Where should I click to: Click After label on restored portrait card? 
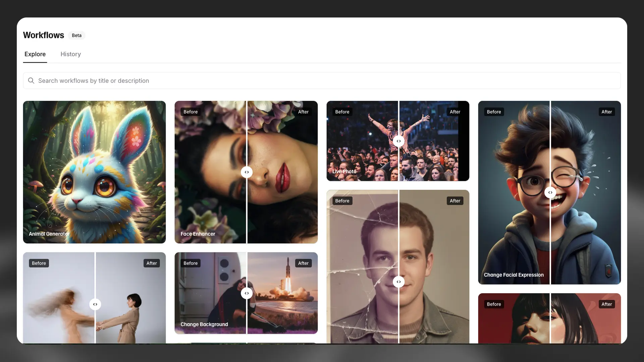[454, 201]
